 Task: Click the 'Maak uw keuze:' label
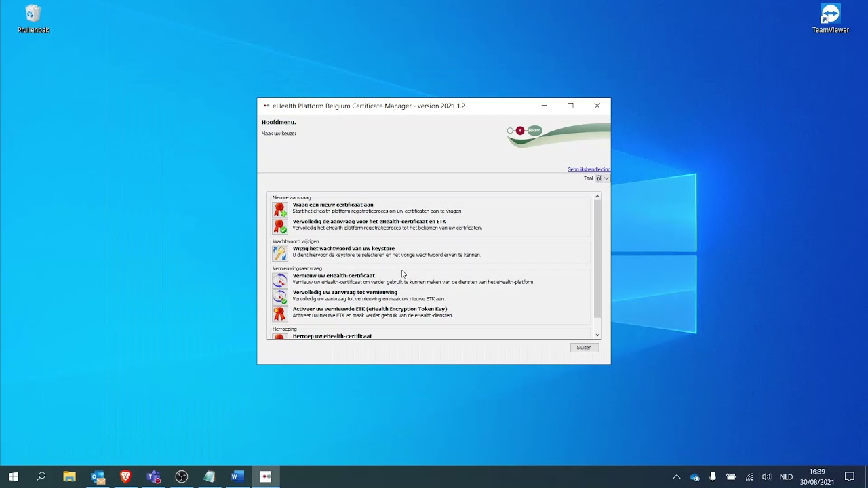[279, 134]
